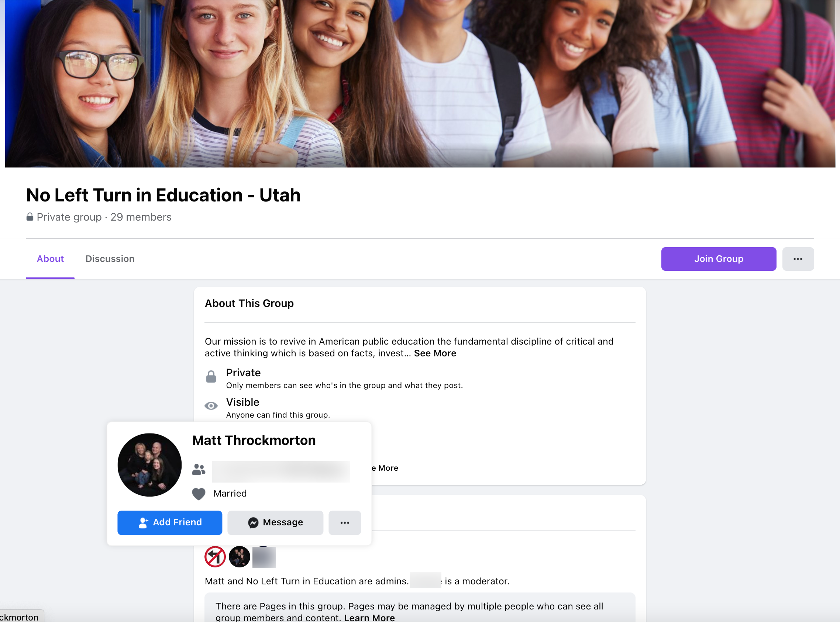The height and width of the screenshot is (622, 840).
Task: Click the group cover photo
Action: [x=420, y=84]
